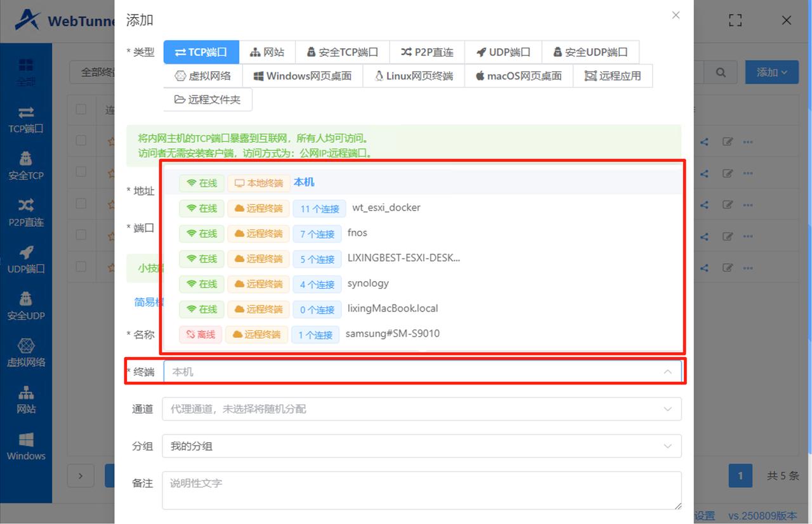812x524 pixels.
Task: Click the vs.250809版本 version text
Action: point(763,516)
